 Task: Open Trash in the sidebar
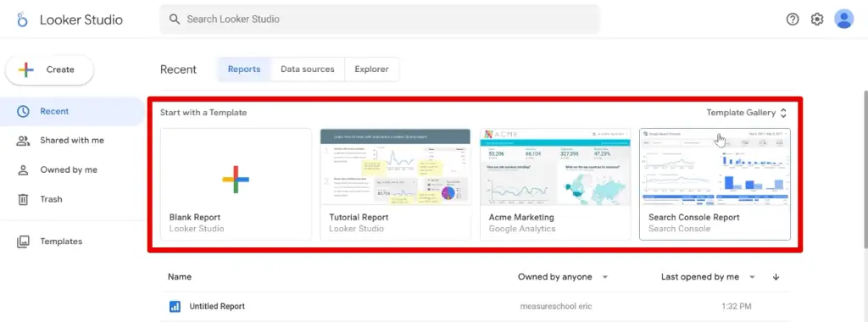[72, 199]
